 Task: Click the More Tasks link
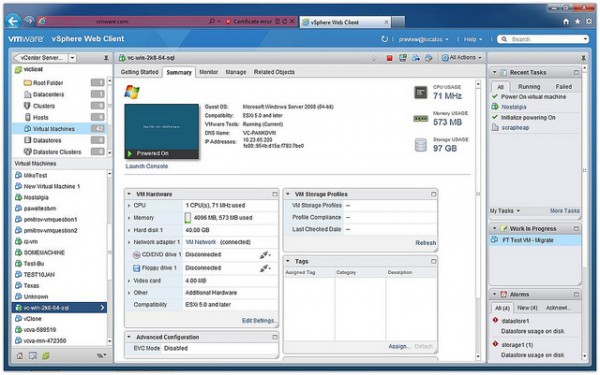(x=564, y=211)
